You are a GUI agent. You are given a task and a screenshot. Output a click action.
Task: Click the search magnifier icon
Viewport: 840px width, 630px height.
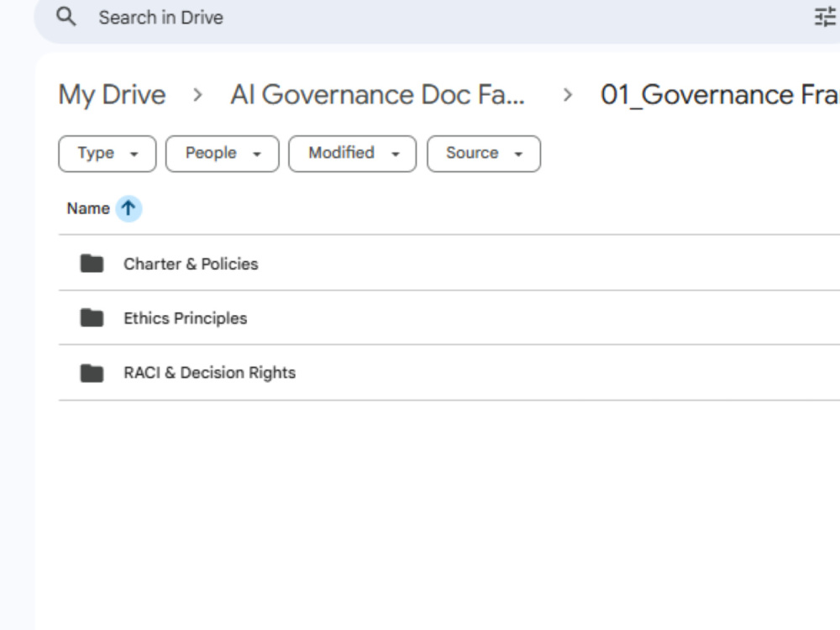[x=66, y=17]
